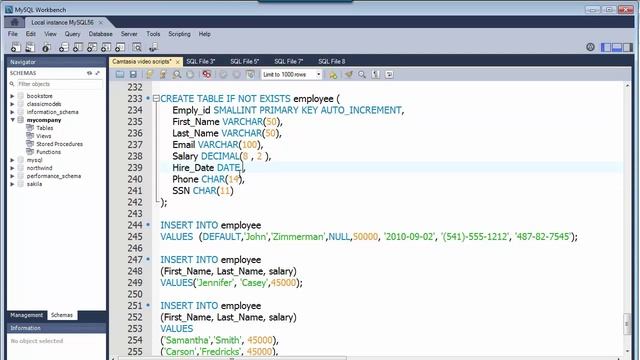640x360 pixels.
Task: Search table data icon in main toolbar
Action: point(137,47)
